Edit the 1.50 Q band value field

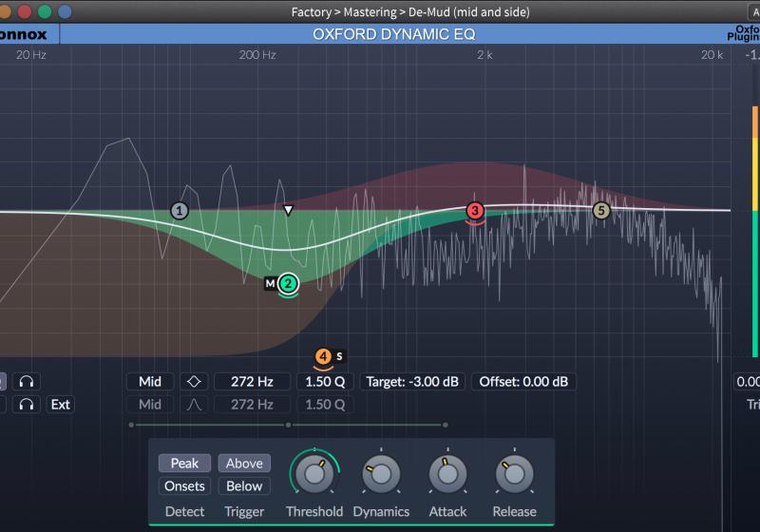coord(325,382)
